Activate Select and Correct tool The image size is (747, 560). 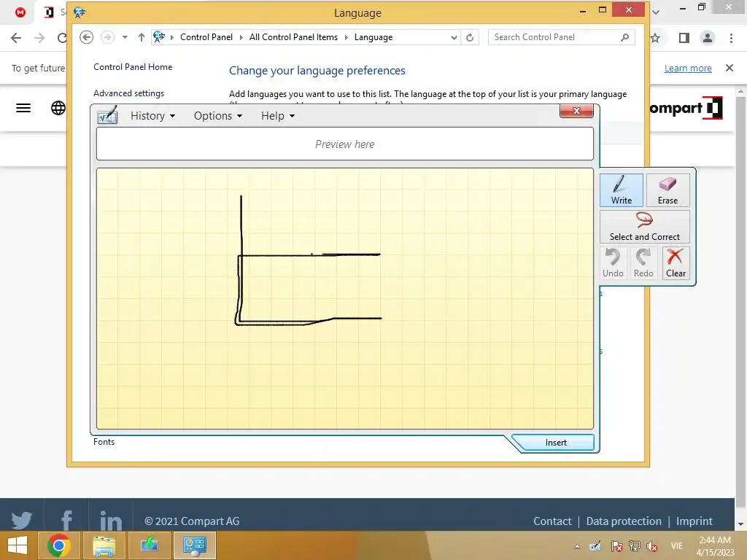pos(645,227)
